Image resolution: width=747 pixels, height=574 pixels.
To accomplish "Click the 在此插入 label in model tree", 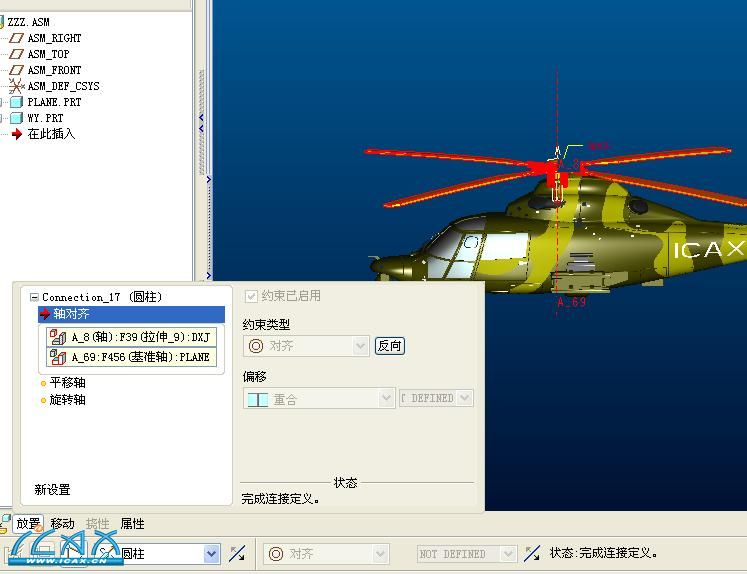I will coord(51,134).
